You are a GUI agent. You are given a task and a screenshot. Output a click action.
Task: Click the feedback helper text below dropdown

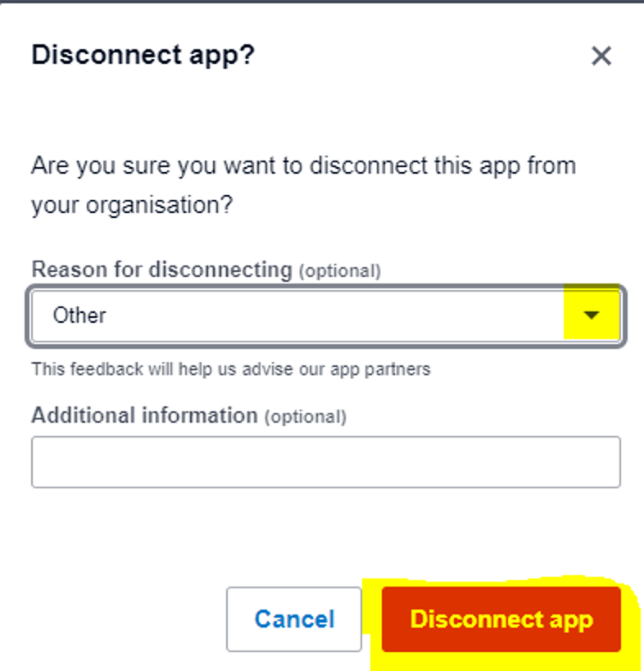point(230,370)
